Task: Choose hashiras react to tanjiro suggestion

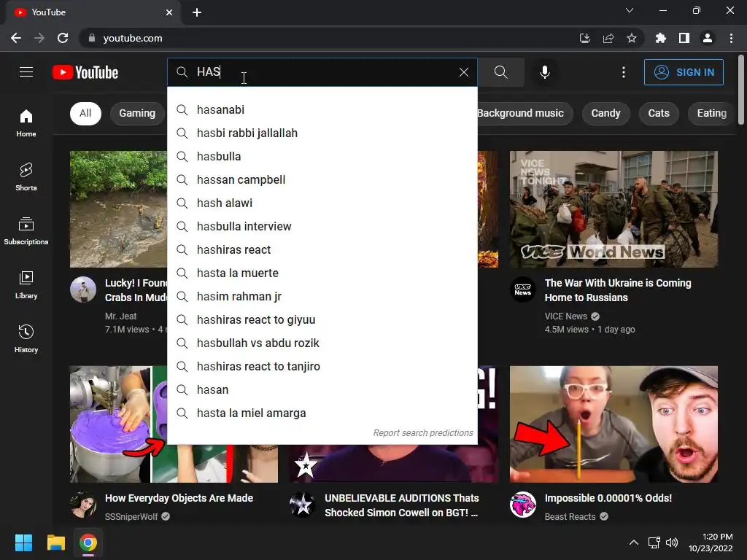Action: click(322, 366)
